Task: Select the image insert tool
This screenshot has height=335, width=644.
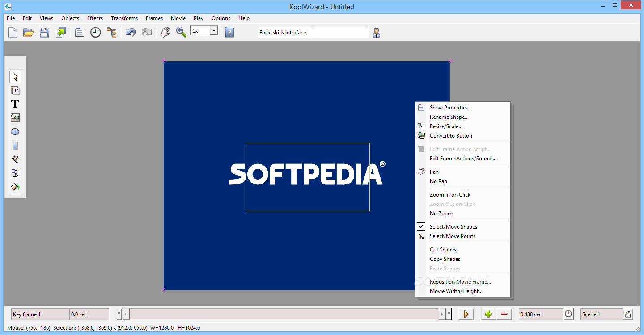Action: (x=15, y=118)
